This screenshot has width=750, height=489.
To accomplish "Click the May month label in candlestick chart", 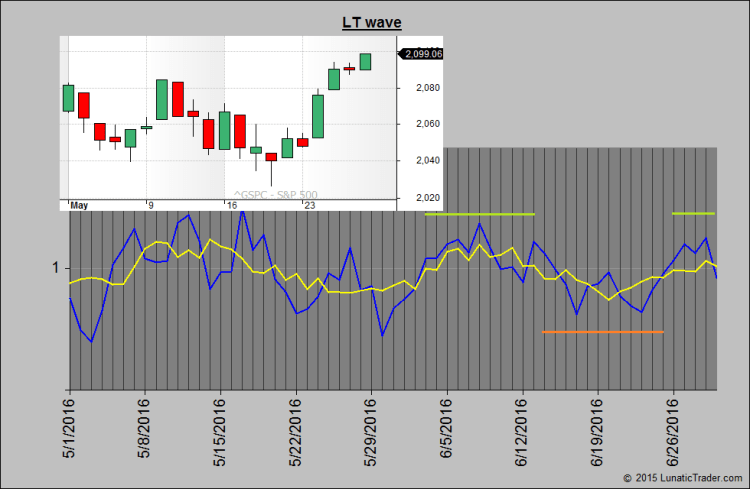I will 80,206.
